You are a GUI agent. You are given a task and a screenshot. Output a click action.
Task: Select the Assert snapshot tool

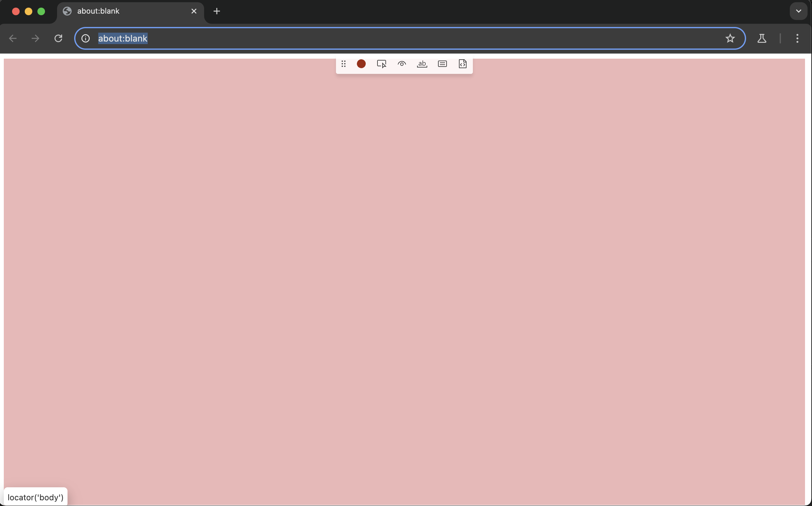coord(462,64)
